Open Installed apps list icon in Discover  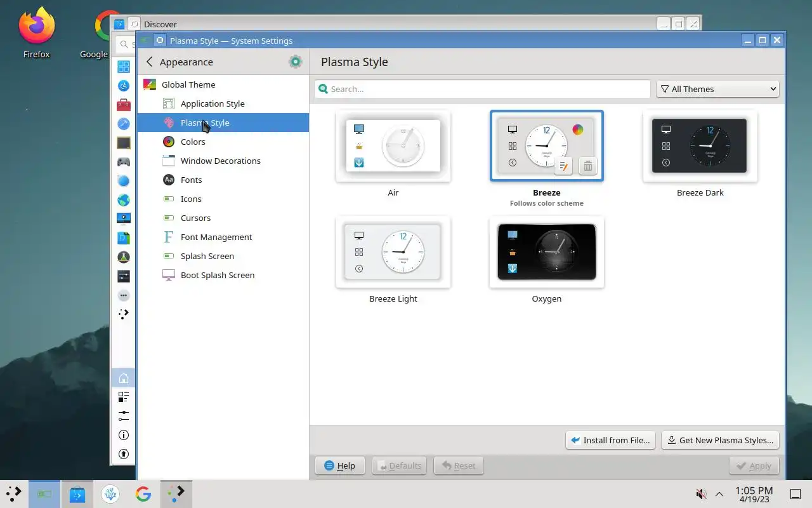pos(124,397)
